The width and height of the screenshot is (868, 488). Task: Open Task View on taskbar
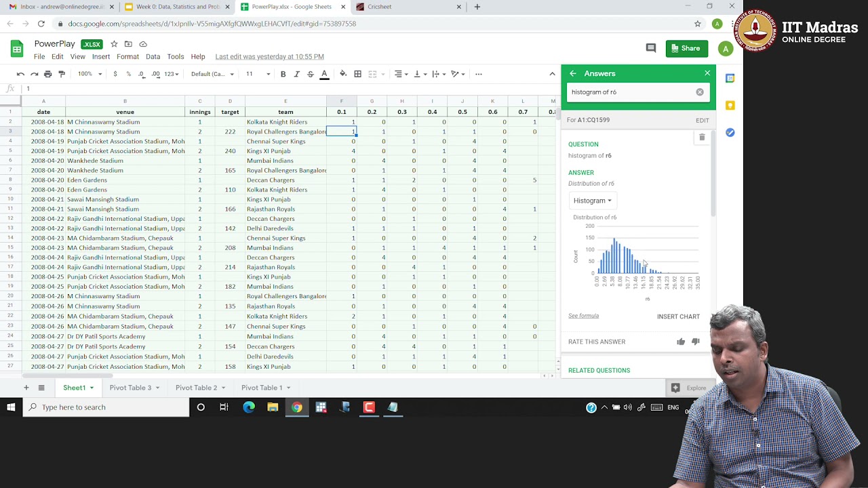click(224, 407)
